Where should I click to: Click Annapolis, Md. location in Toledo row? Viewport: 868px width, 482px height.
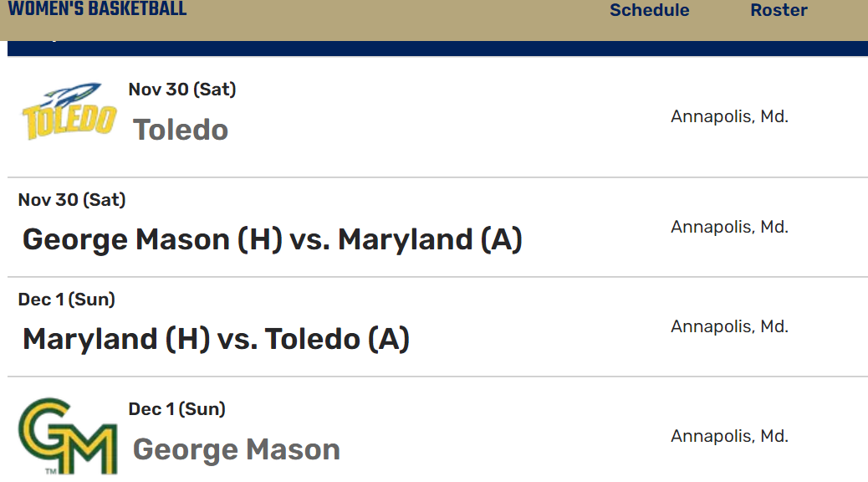(729, 117)
